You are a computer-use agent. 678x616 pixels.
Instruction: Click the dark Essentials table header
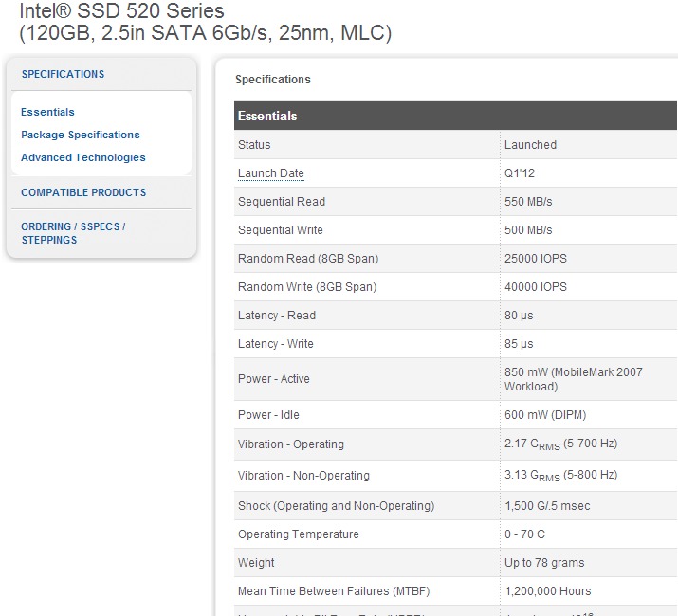click(x=267, y=116)
